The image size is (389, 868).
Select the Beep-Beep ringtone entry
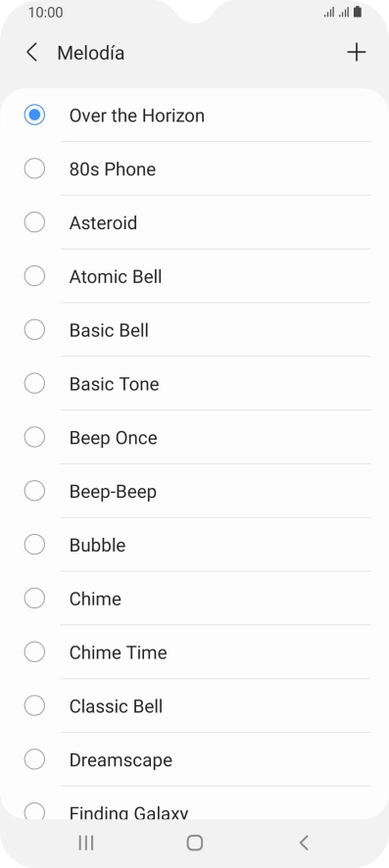coord(195,491)
